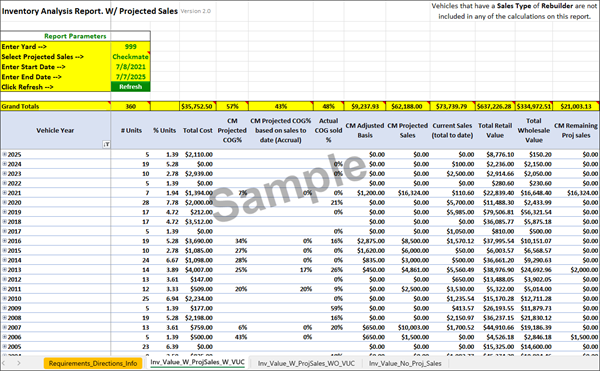Screen dimensions: 600x371
Task: Expand the 2023 vehicle year row
Action: [5, 173]
